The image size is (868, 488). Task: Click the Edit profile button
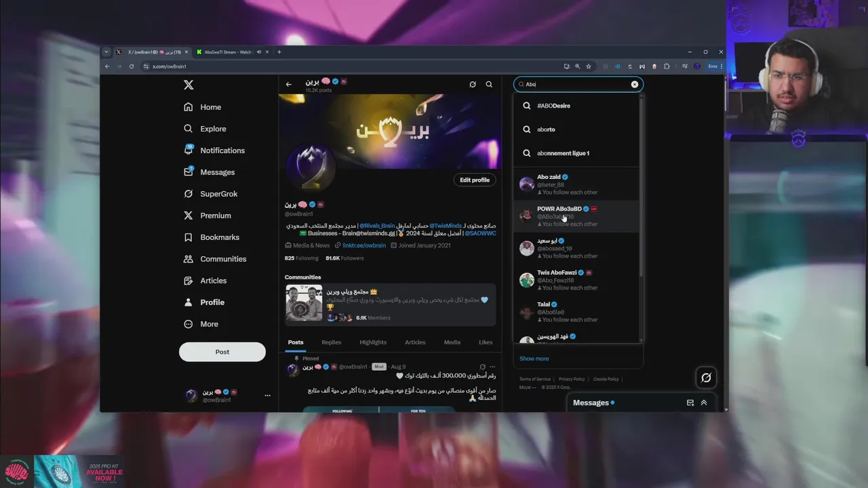click(x=475, y=180)
